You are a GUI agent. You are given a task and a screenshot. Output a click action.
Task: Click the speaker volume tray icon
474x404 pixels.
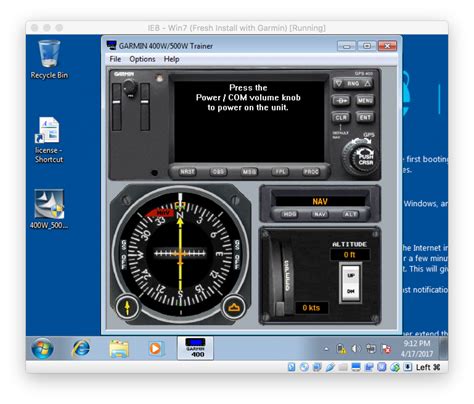356,349
